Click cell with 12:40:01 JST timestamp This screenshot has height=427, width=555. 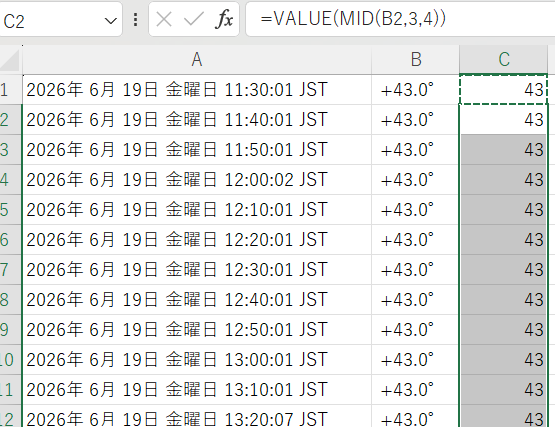point(197,300)
